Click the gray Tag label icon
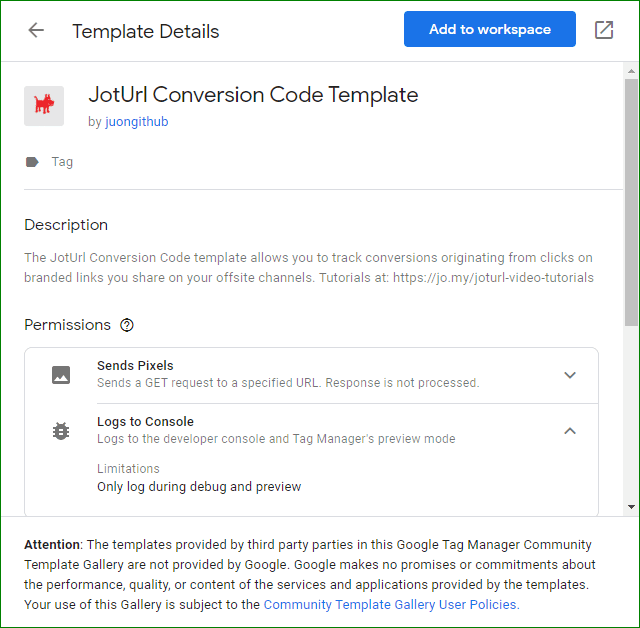 coord(32,162)
